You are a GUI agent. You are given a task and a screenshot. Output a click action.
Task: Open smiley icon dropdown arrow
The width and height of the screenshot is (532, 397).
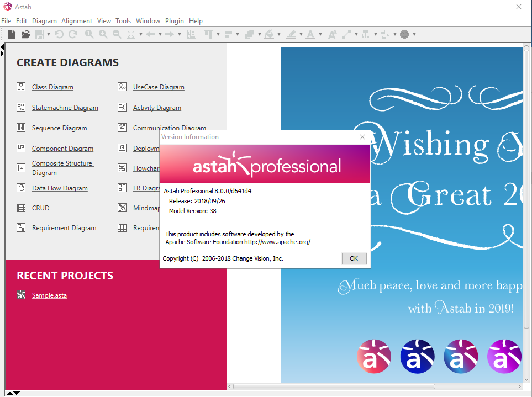tap(414, 34)
